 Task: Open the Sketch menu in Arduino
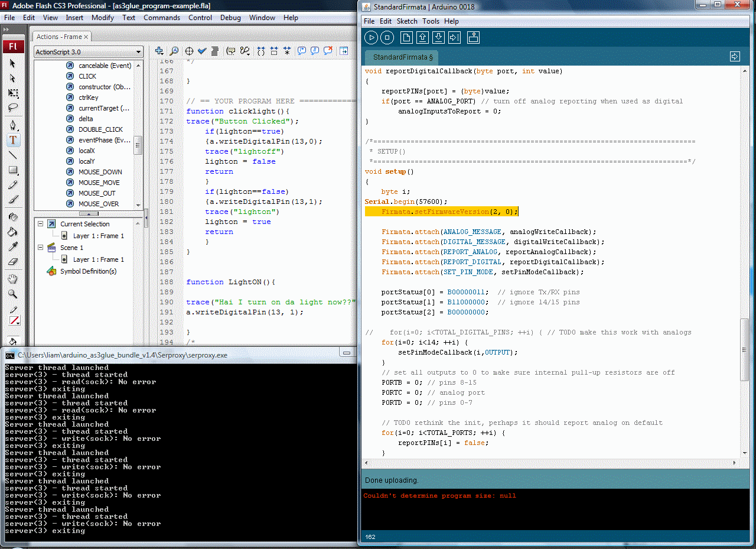407,21
